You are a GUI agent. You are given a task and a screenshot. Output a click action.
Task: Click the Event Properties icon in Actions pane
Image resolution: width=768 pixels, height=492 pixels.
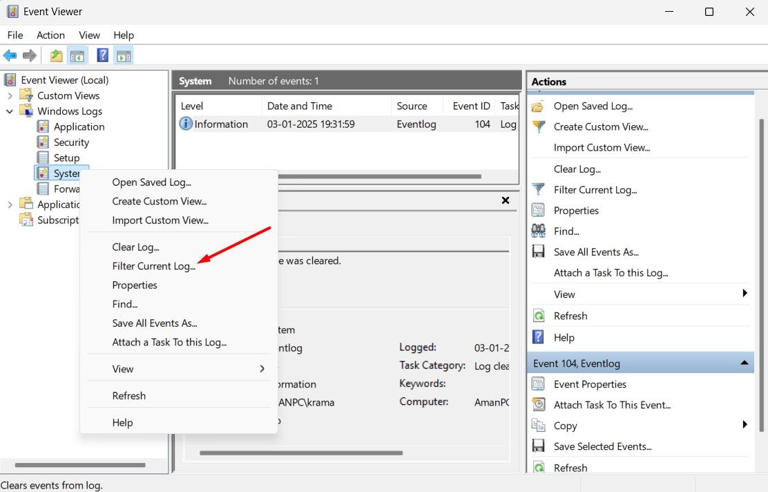point(539,384)
